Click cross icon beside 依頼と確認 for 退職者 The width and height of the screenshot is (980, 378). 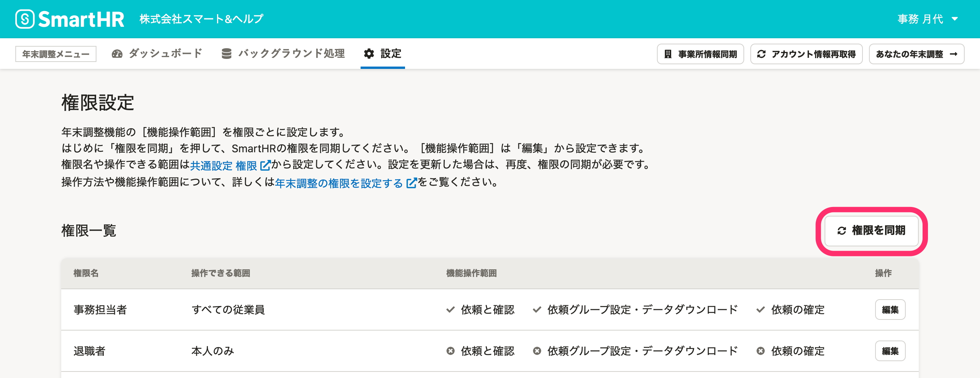click(x=451, y=351)
